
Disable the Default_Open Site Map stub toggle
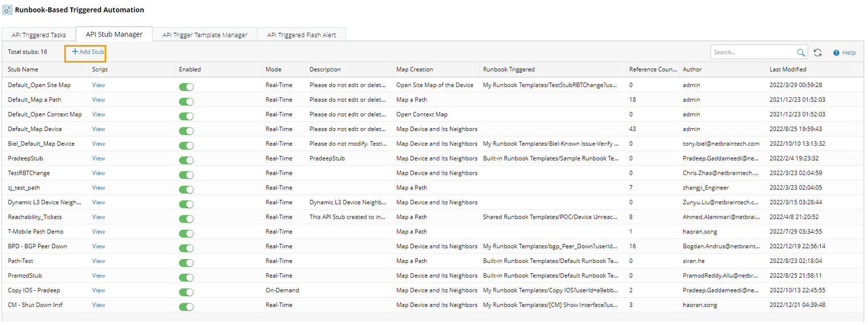click(x=186, y=87)
